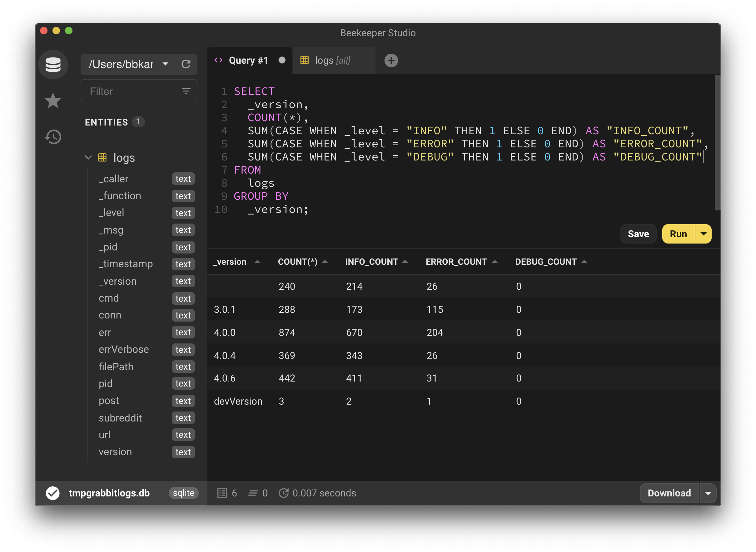This screenshot has height=552, width=756.
Task: Click the starred favorites icon in sidebar
Action: (x=53, y=100)
